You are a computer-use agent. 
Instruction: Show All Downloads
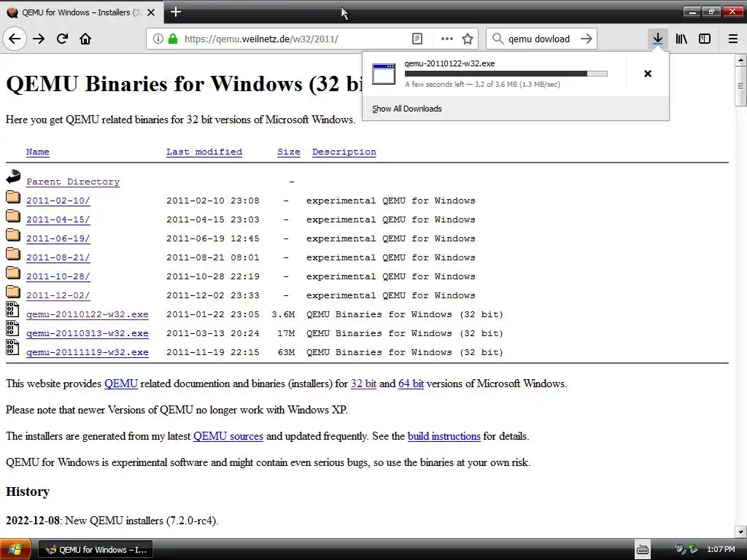(407, 109)
